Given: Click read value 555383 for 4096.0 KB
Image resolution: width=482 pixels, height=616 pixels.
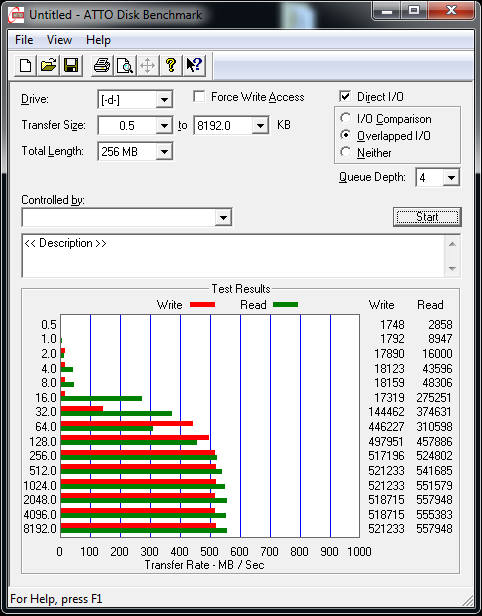Looking at the screenshot, I should (x=434, y=514).
